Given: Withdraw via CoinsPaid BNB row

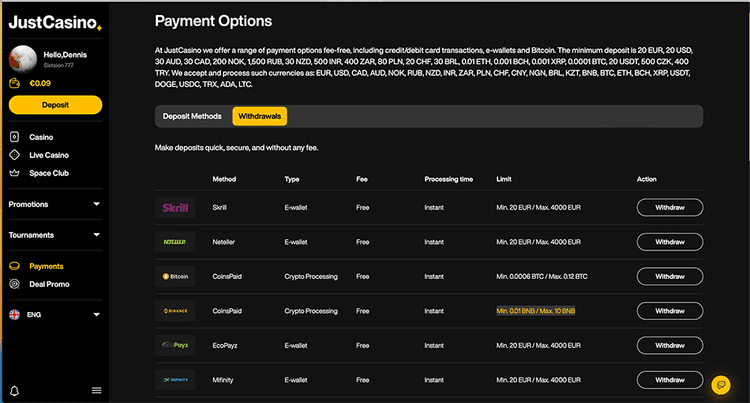Looking at the screenshot, I should 670,311.
